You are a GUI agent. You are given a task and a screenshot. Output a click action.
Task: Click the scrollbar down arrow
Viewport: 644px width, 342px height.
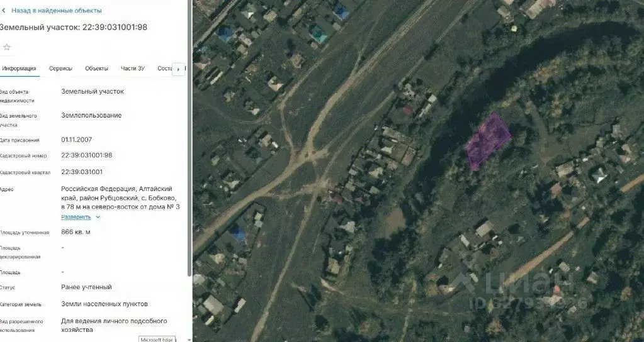[x=189, y=339]
